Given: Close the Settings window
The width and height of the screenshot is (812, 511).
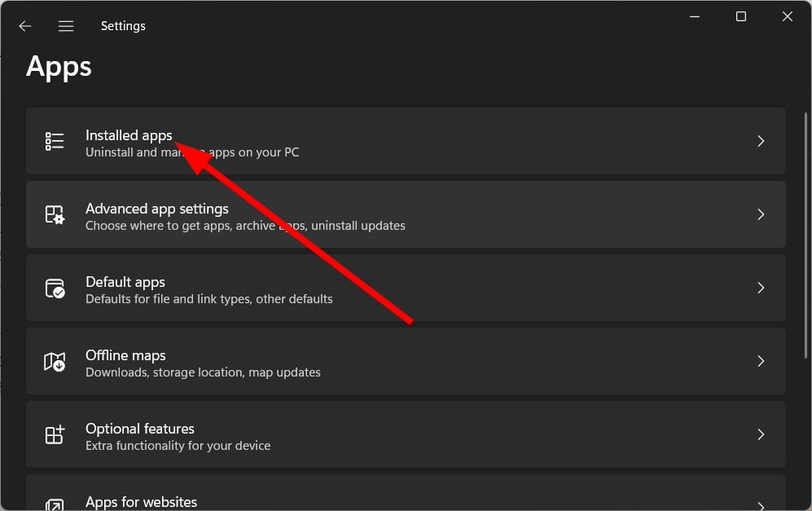Looking at the screenshot, I should tap(787, 16).
